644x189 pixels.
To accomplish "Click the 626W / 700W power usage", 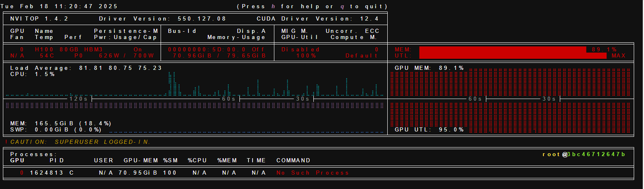I will 127,56.
